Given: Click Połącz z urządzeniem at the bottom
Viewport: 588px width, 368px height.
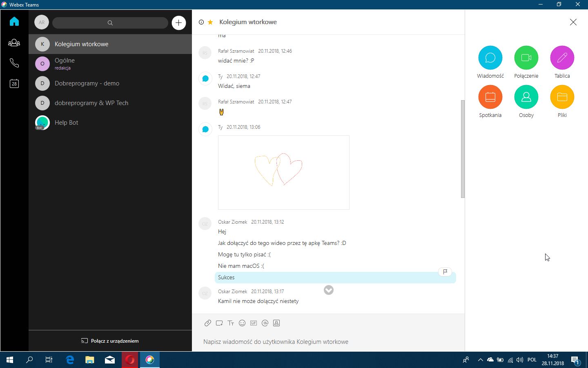Looking at the screenshot, I should click(110, 341).
